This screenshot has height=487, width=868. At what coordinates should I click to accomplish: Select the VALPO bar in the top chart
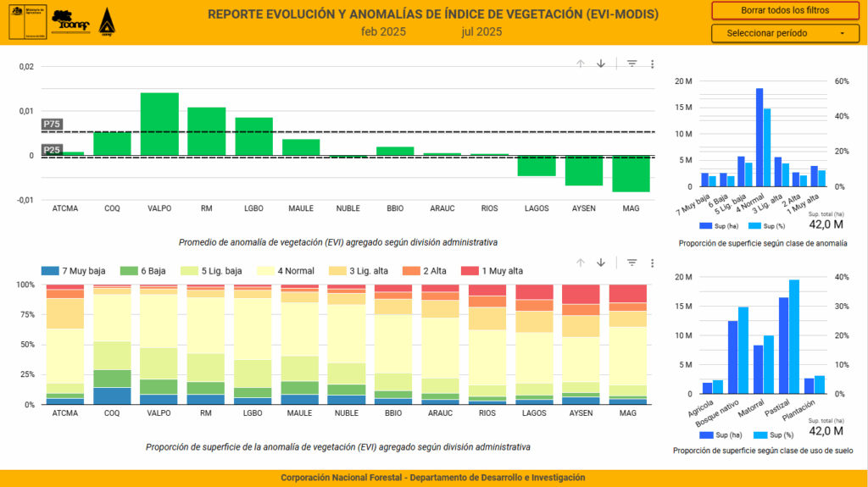pos(159,125)
